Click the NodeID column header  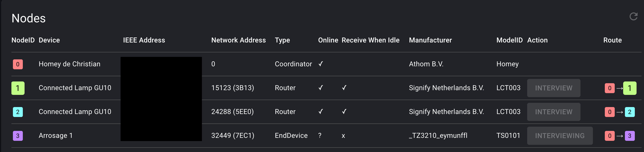coord(23,40)
